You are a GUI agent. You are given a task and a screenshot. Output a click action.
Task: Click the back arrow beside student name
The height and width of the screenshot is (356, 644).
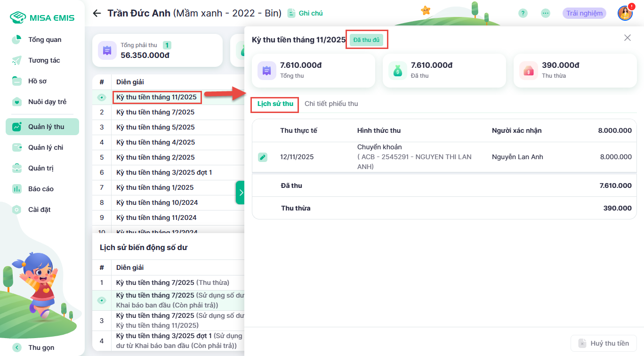(x=97, y=13)
